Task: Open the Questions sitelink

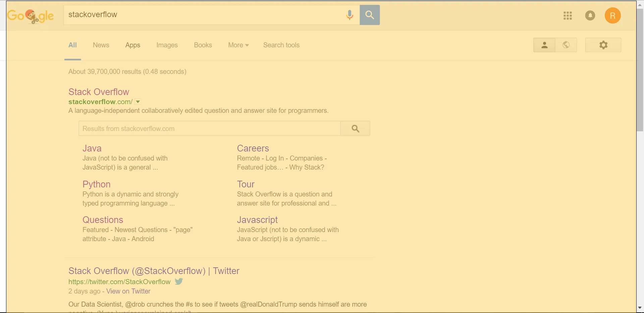Action: [x=103, y=220]
